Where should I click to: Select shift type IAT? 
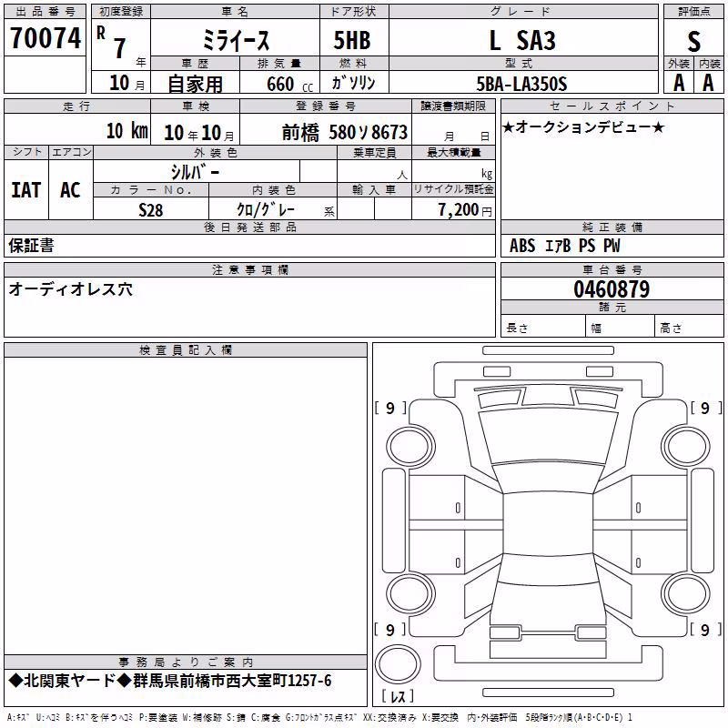pos(26,190)
